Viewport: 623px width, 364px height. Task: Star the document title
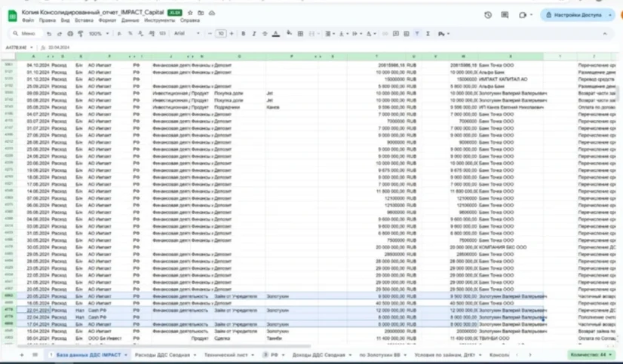click(x=190, y=13)
